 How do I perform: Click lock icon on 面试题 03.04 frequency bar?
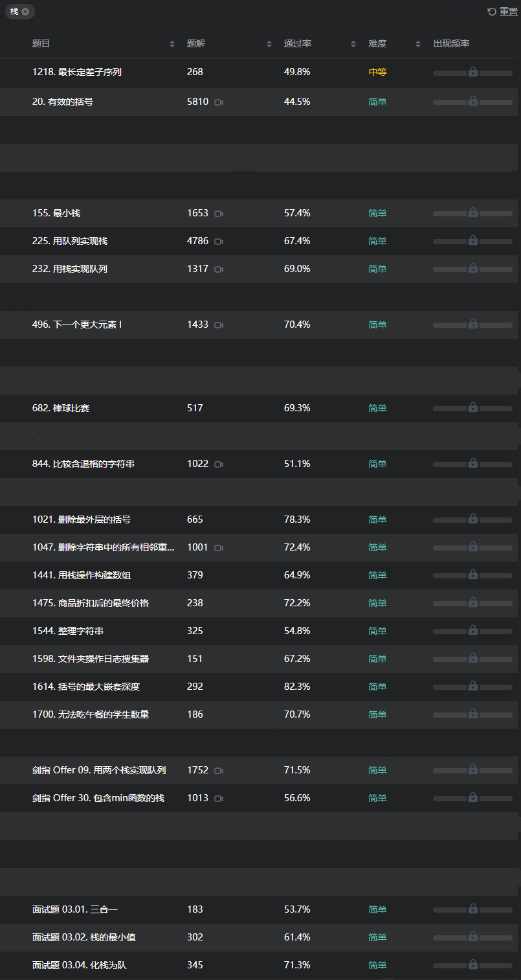pos(472,964)
